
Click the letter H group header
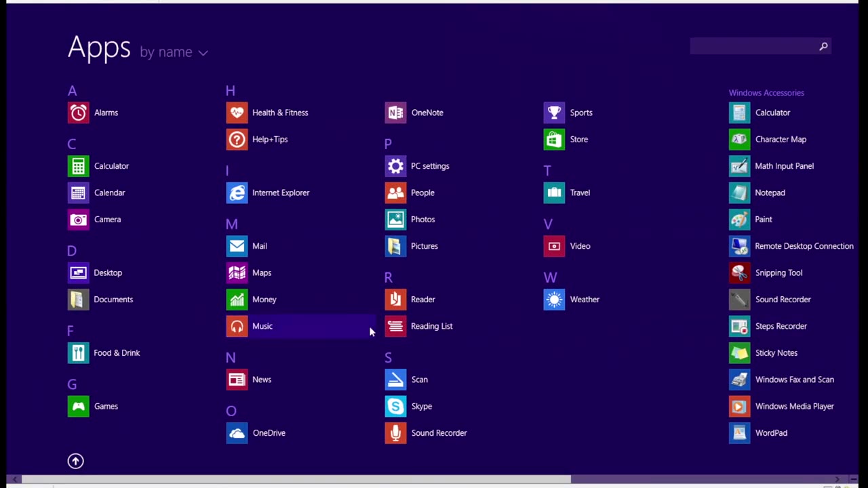click(231, 91)
